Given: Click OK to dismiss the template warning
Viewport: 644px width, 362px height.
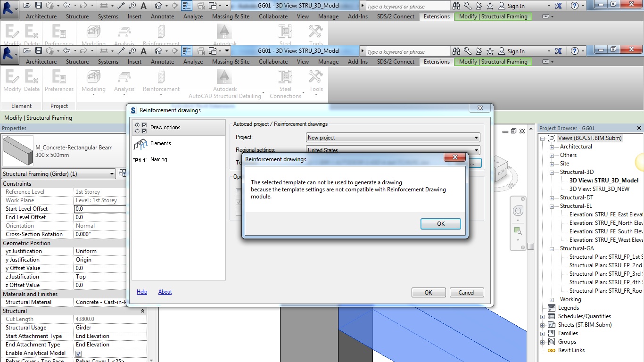Looking at the screenshot, I should pos(440,224).
